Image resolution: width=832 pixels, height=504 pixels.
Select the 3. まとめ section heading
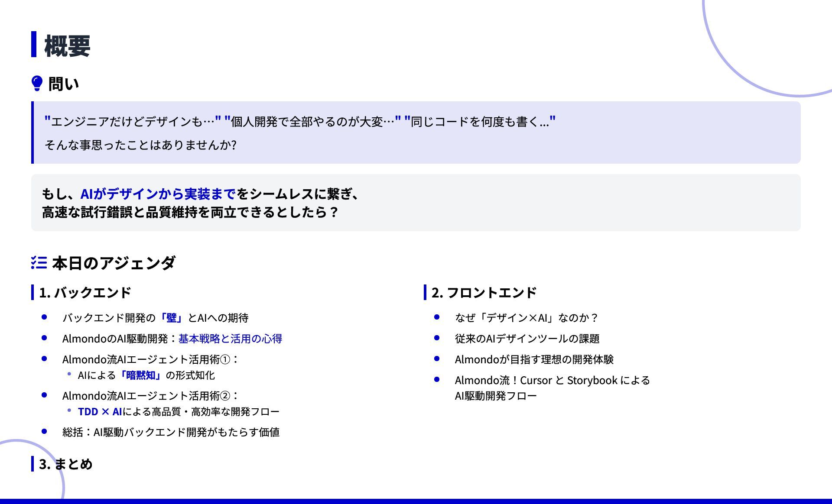coord(66,464)
